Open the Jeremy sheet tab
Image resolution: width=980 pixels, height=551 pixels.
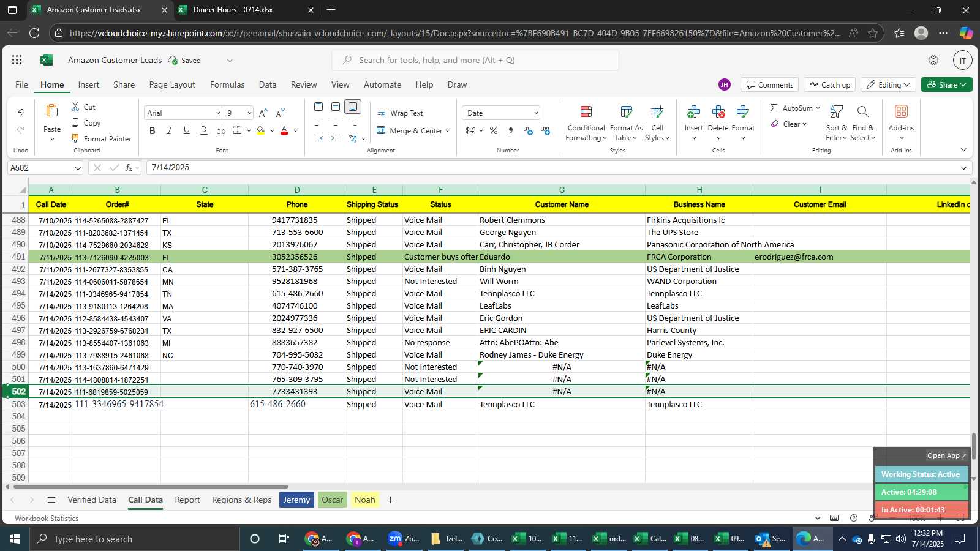296,500
